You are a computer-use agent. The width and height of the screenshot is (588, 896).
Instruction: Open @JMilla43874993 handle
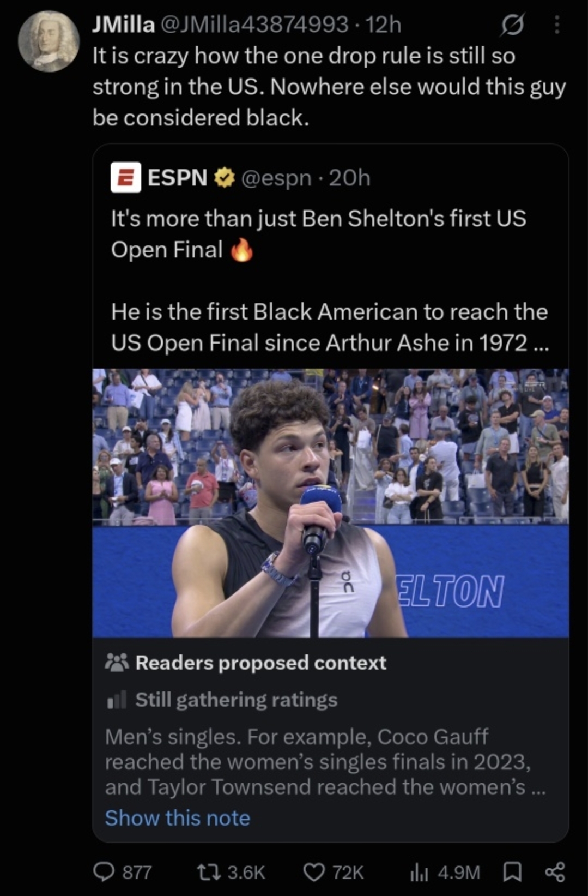254,25
